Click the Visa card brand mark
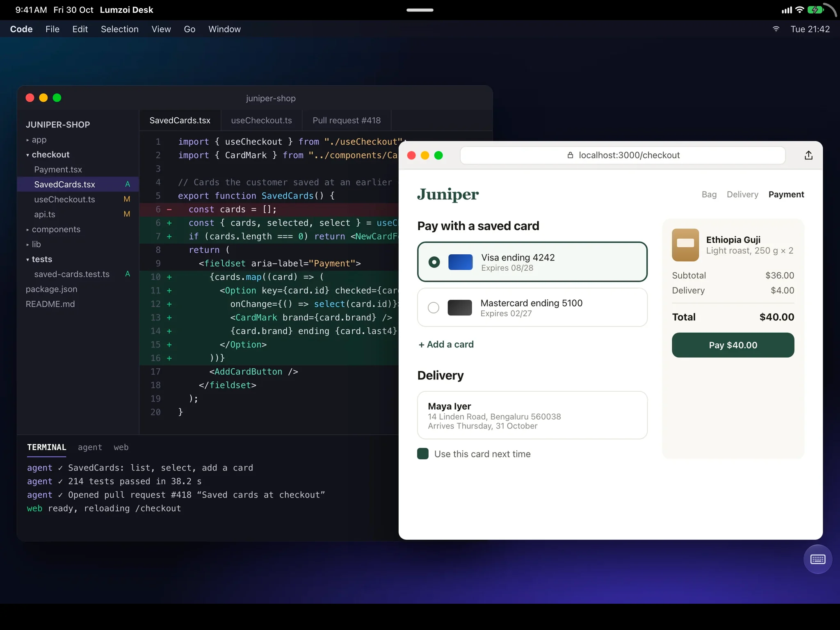This screenshot has height=630, width=840. coord(460,262)
